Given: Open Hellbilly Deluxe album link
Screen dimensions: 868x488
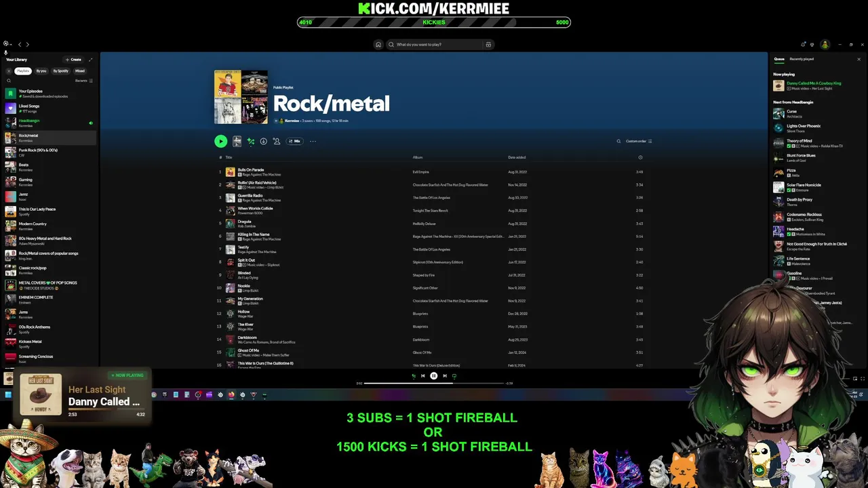Looking at the screenshot, I should 425,224.
